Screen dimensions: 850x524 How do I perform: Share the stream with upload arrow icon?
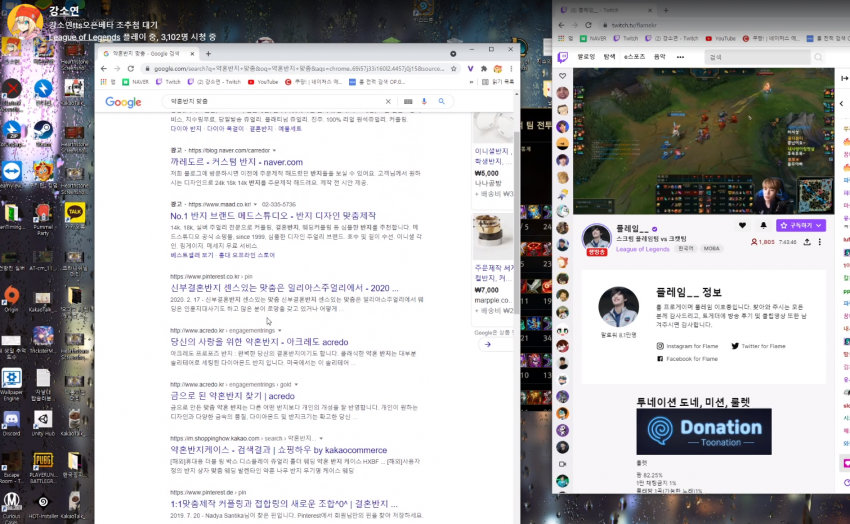coord(807,242)
